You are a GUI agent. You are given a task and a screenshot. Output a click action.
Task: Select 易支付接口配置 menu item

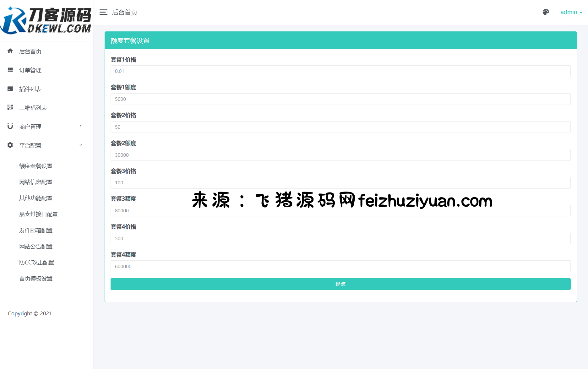point(39,214)
